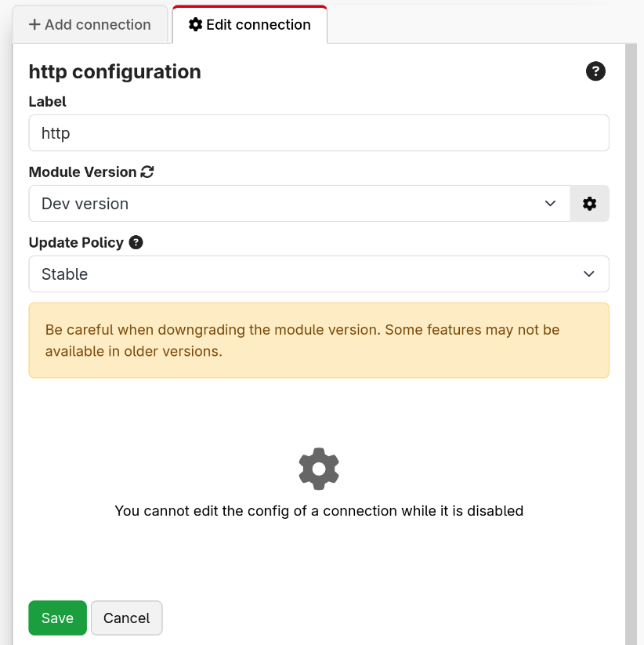Select the Edit connection tab
Screen dimensions: 644x645
[x=249, y=24]
